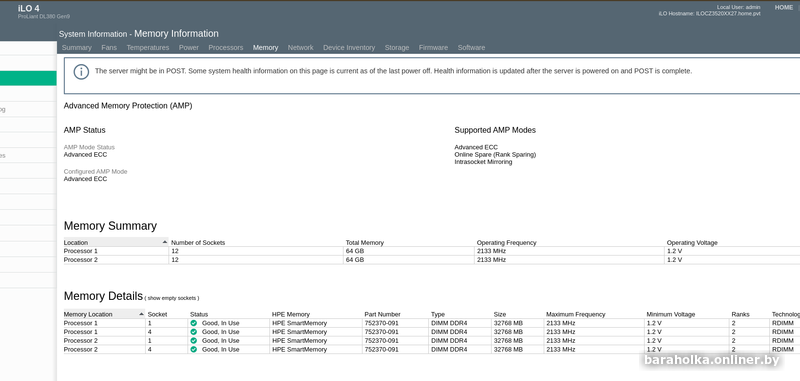This screenshot has height=381, width=800.
Task: Click 'Good, In Use' for Processor 1 socket 4
Action: [220, 332]
